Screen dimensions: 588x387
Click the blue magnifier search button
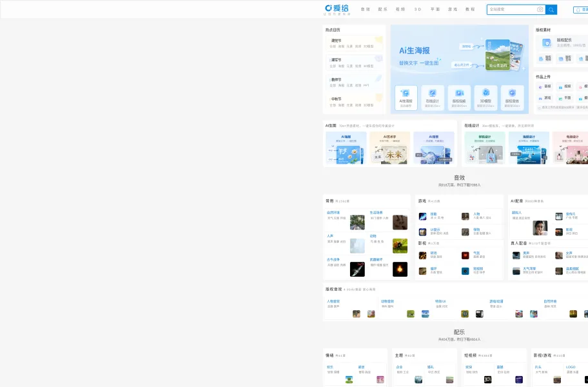click(x=551, y=10)
